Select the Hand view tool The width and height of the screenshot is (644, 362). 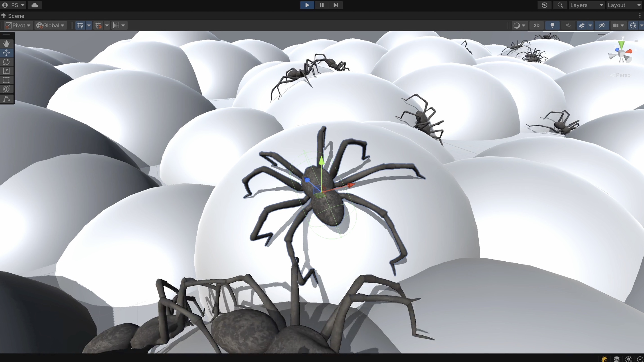(x=7, y=43)
